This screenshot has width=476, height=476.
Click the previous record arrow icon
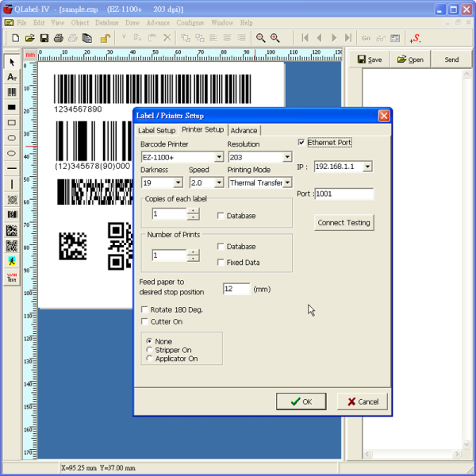(319, 38)
